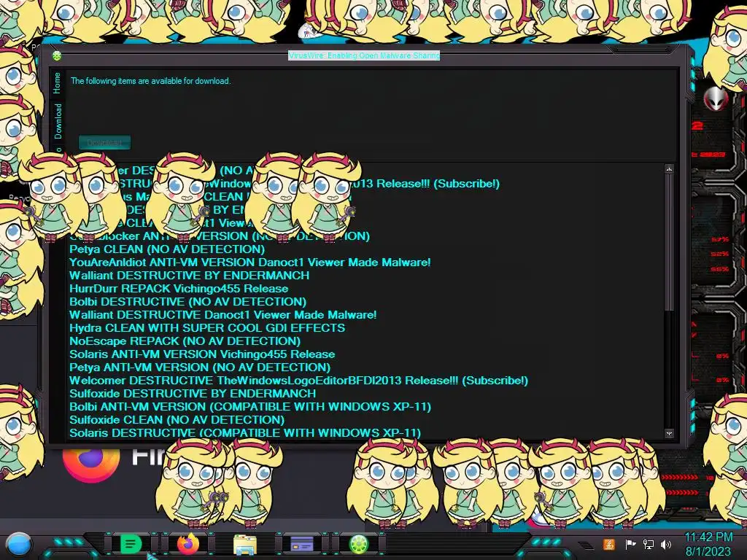Viewport: 747px width, 560px height.
Task: Open the Home tab in VirusWire
Action: [x=57, y=83]
